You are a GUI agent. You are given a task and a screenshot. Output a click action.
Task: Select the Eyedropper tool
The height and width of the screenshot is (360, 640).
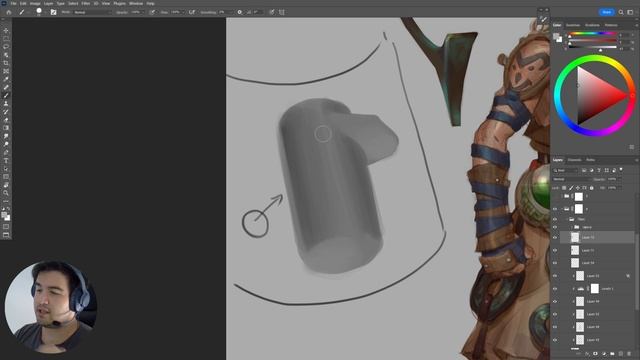(6, 79)
